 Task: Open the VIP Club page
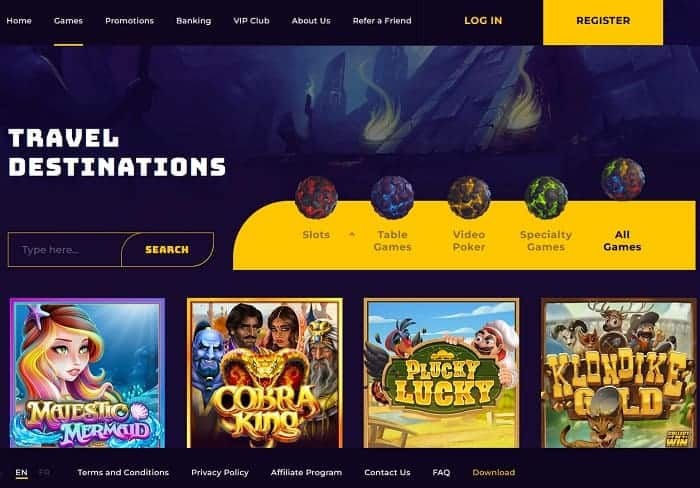click(x=251, y=21)
